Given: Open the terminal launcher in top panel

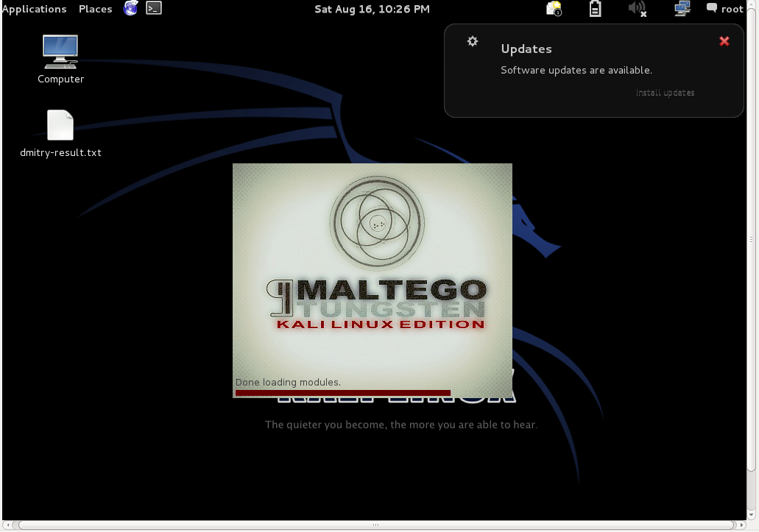Looking at the screenshot, I should pyautogui.click(x=154, y=8).
